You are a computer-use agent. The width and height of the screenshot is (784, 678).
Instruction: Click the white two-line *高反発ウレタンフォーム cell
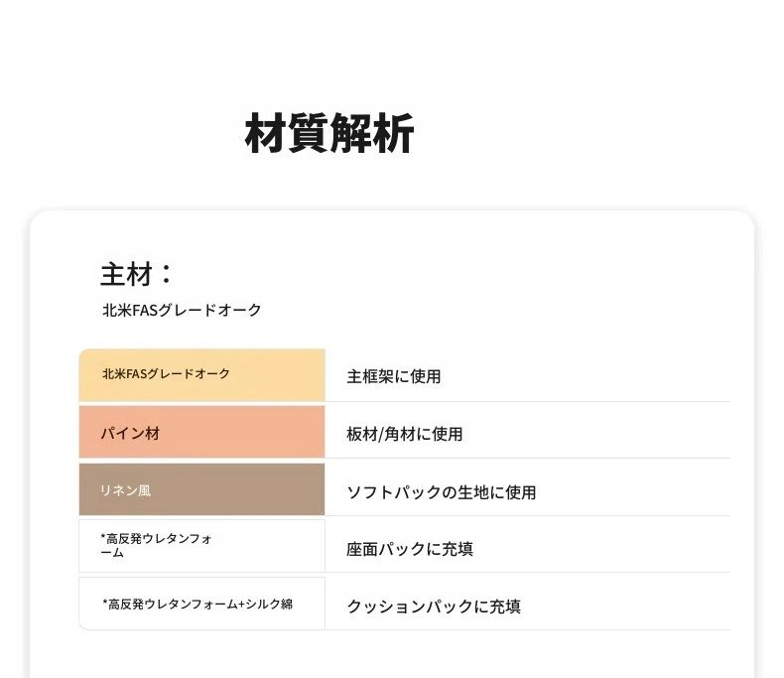201,546
